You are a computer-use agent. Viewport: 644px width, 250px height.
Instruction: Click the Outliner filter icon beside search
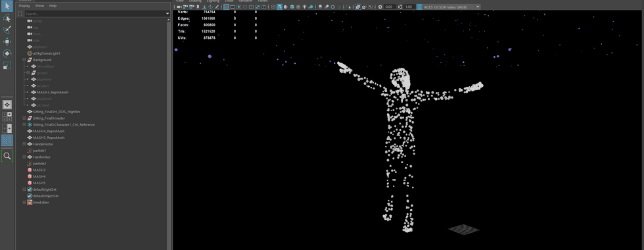[x=20, y=14]
